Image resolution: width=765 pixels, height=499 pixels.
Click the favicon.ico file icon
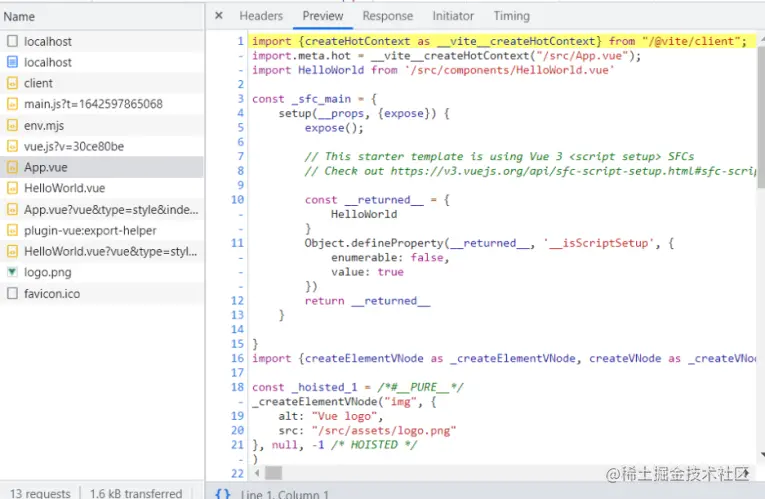point(12,294)
